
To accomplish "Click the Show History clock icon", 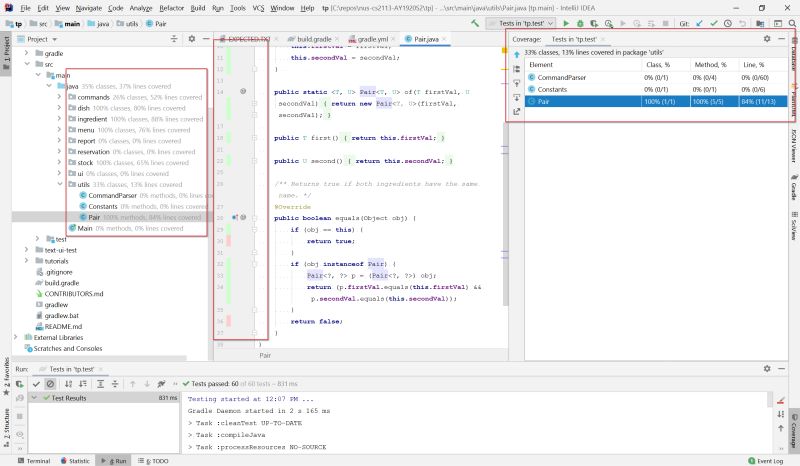I will [x=728, y=23].
